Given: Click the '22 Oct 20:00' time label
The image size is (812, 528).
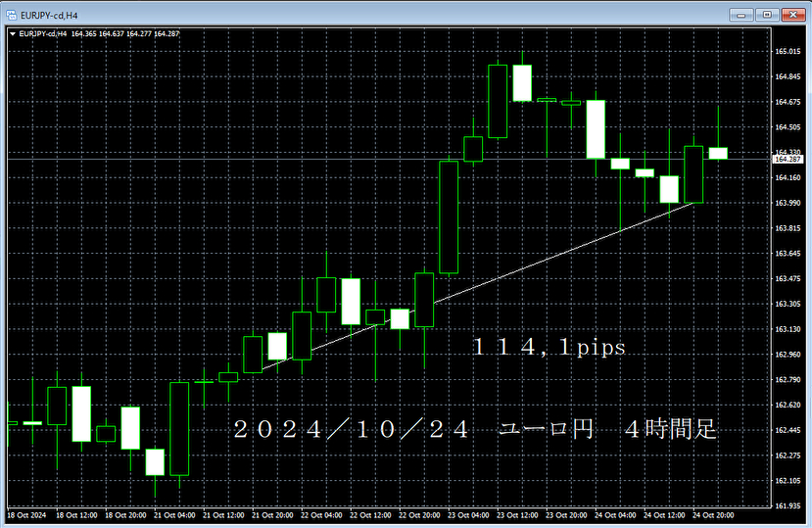Looking at the screenshot, I should [419, 515].
